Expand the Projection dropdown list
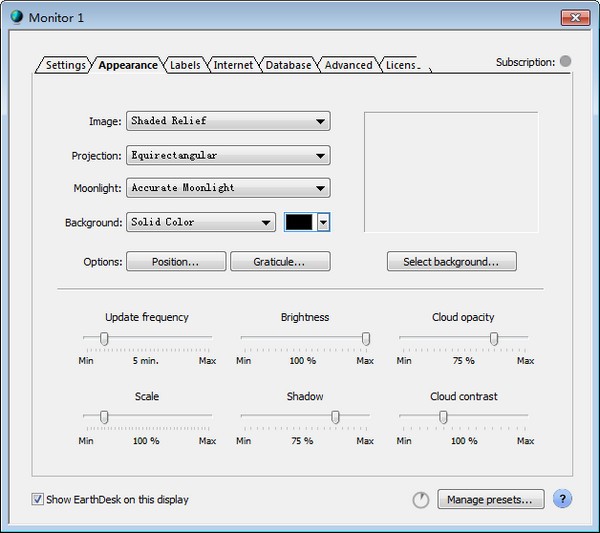Screen dimensions: 600x533 click(x=228, y=155)
